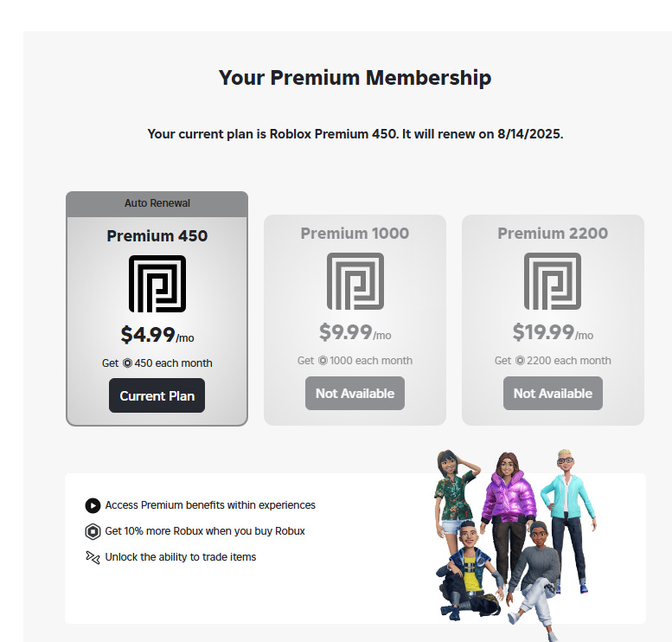Click the Robux icon in Premium 1000 text
Image resolution: width=672 pixels, height=642 pixels.
tap(323, 361)
